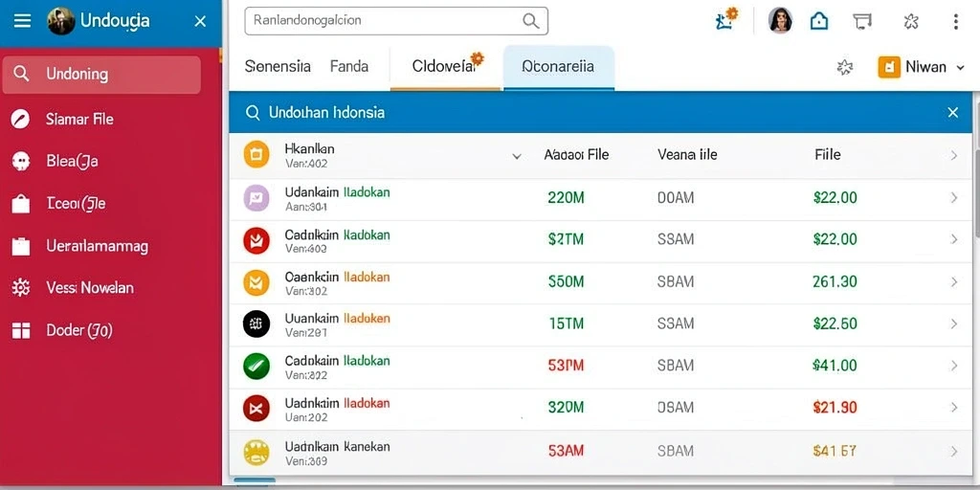Click the 261.30 amount value
980x490 pixels.
(x=835, y=282)
